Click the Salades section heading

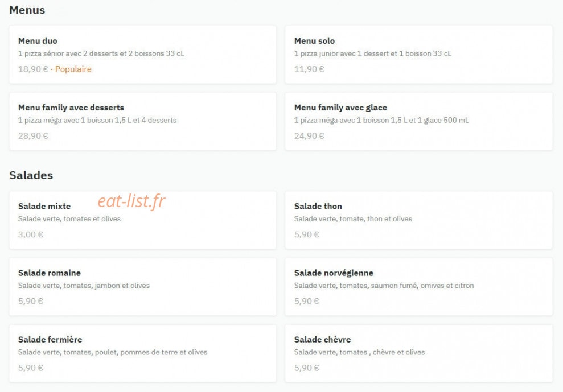click(31, 175)
